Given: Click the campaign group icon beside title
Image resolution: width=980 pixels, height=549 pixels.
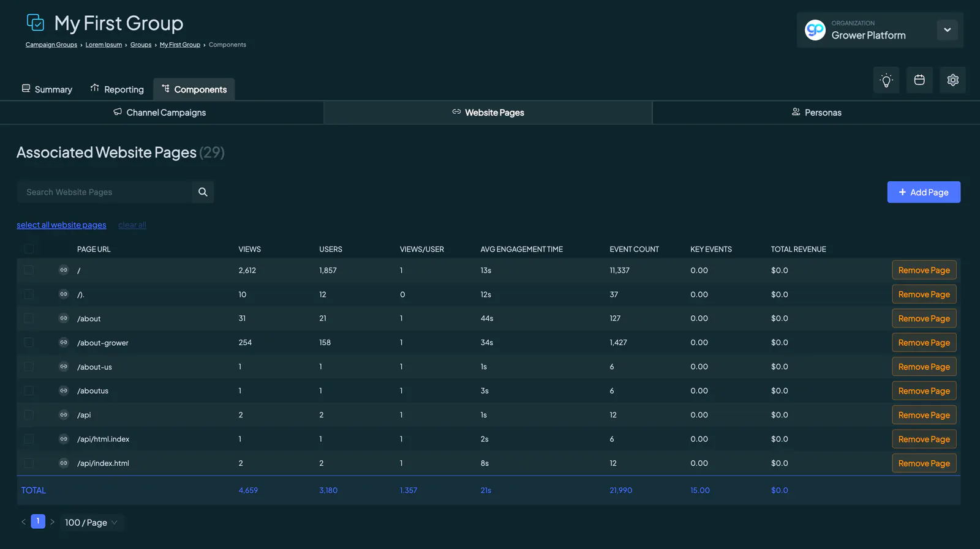Looking at the screenshot, I should (36, 23).
